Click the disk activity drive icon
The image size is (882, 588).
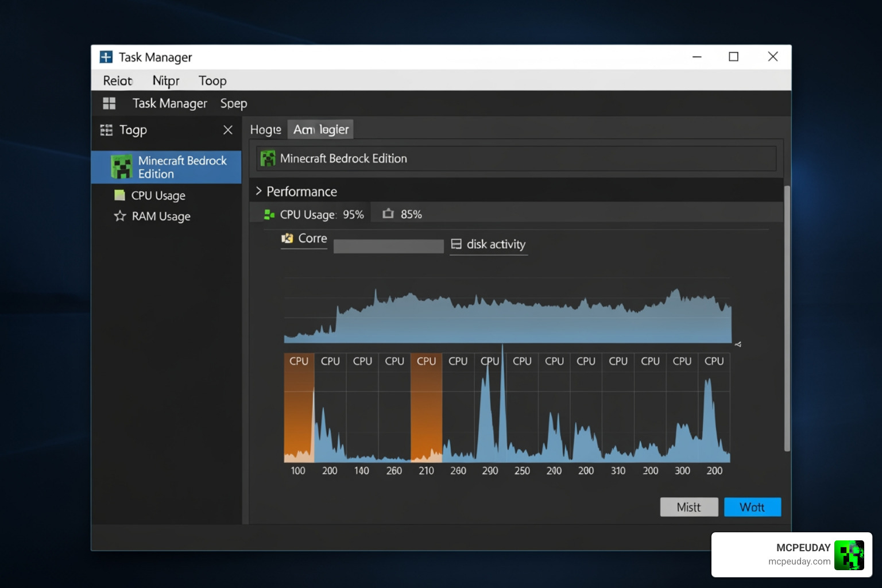click(456, 244)
